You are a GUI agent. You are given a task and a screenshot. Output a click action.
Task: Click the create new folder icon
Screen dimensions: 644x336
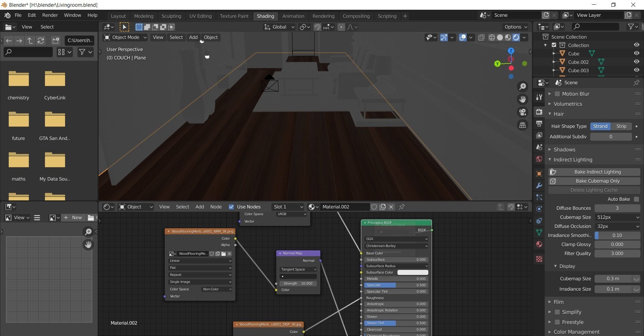(56, 41)
